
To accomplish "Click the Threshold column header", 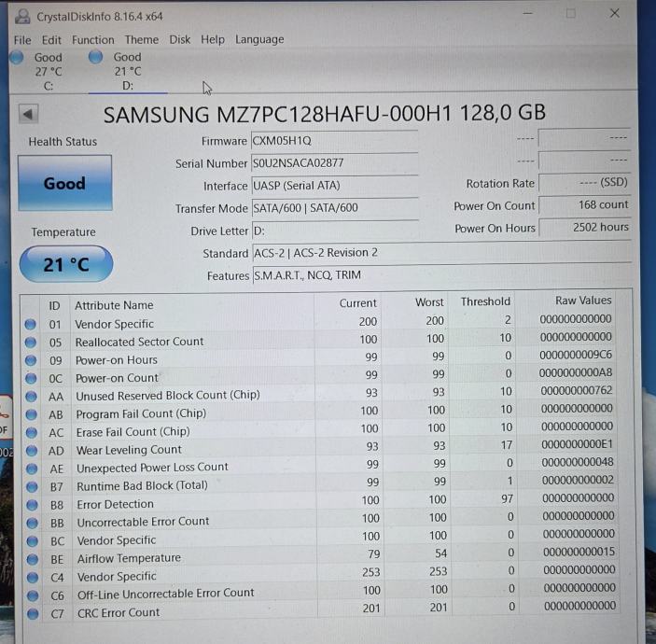I will coord(485,301).
